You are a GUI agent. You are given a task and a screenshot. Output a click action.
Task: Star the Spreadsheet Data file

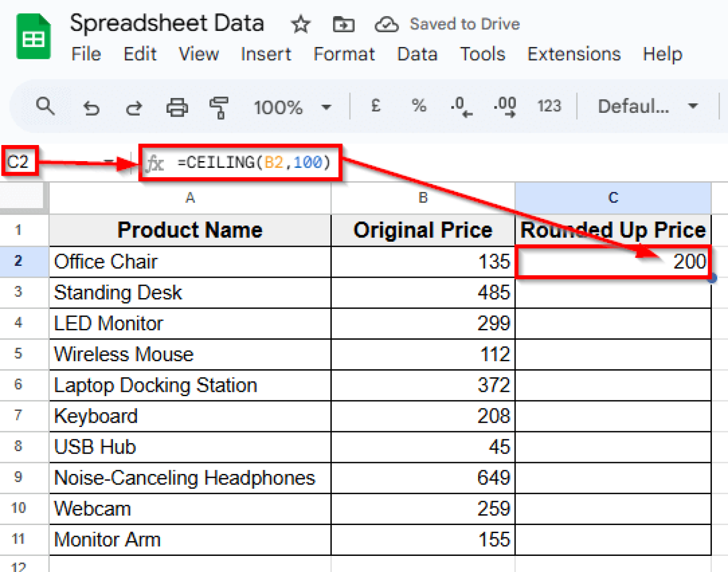[x=300, y=24]
